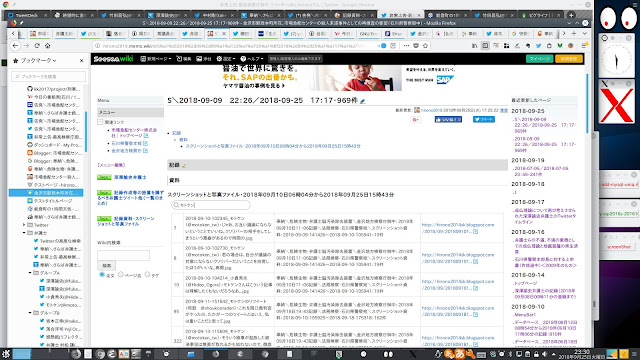Image resolution: width=640 pixels, height=360 pixels.
Task: Open Firefox library icon
Action: (x=474, y=46)
